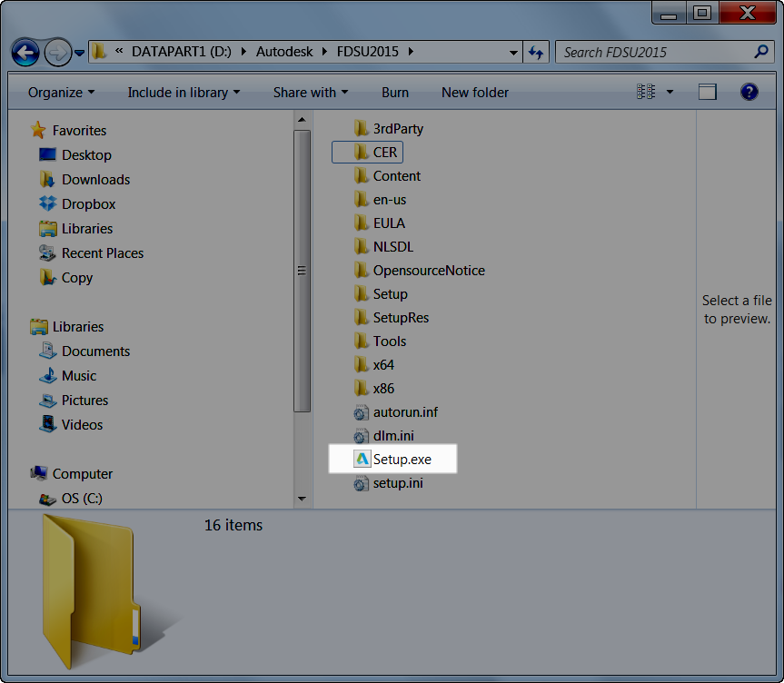Open the Share with menu

coord(311,93)
